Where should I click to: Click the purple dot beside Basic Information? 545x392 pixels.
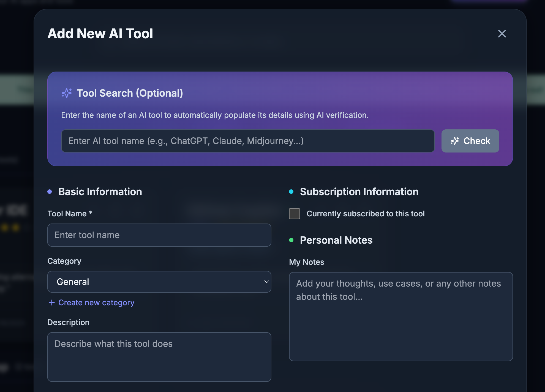tap(50, 192)
